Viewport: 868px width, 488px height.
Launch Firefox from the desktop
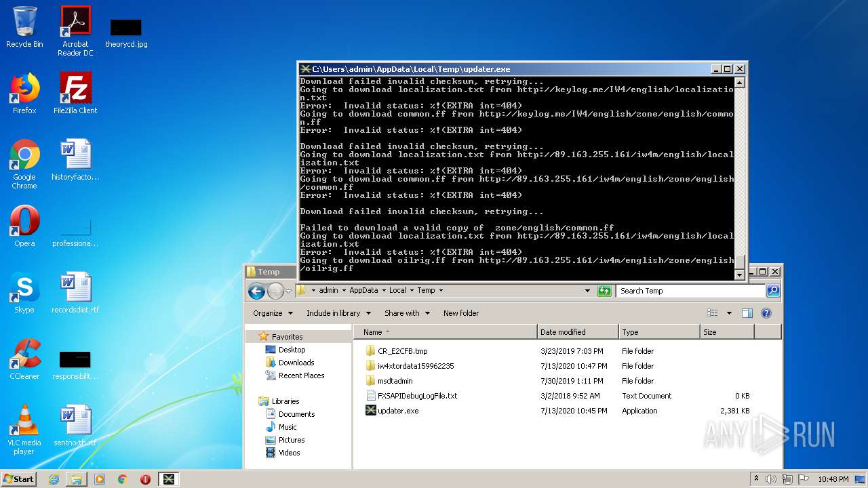click(x=24, y=94)
